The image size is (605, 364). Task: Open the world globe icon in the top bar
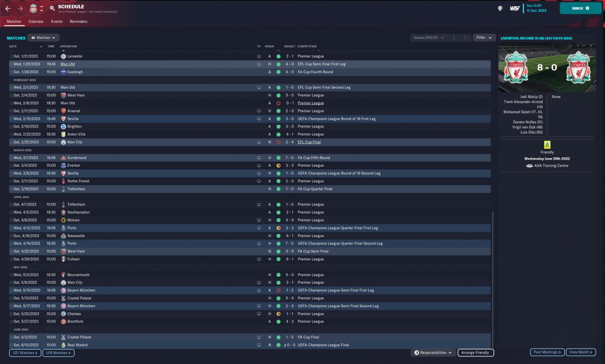pyautogui.click(x=501, y=8)
